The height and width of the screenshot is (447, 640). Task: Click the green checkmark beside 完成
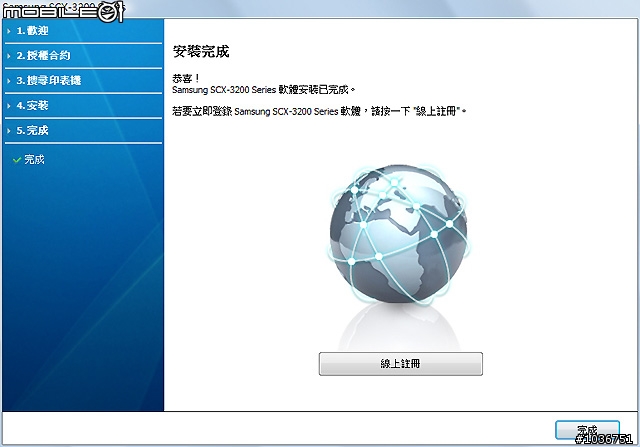[17, 160]
